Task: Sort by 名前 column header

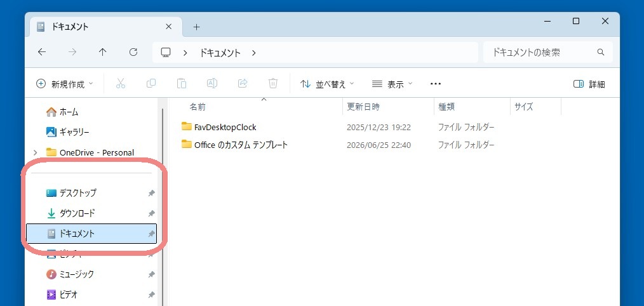Action: pyautogui.click(x=197, y=107)
